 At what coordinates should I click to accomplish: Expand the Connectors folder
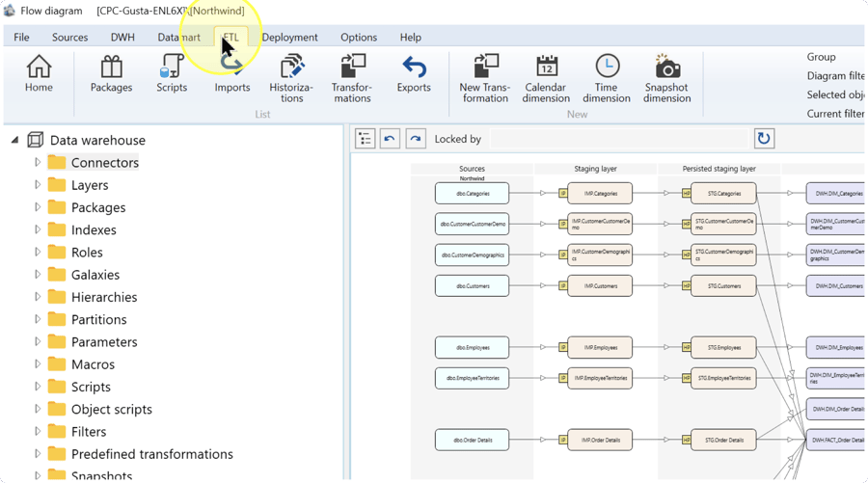coord(37,162)
